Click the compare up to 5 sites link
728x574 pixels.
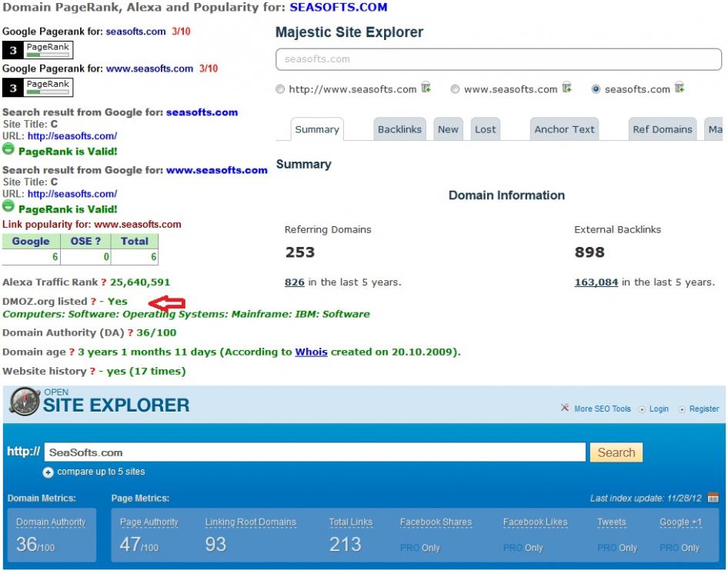coord(101,472)
